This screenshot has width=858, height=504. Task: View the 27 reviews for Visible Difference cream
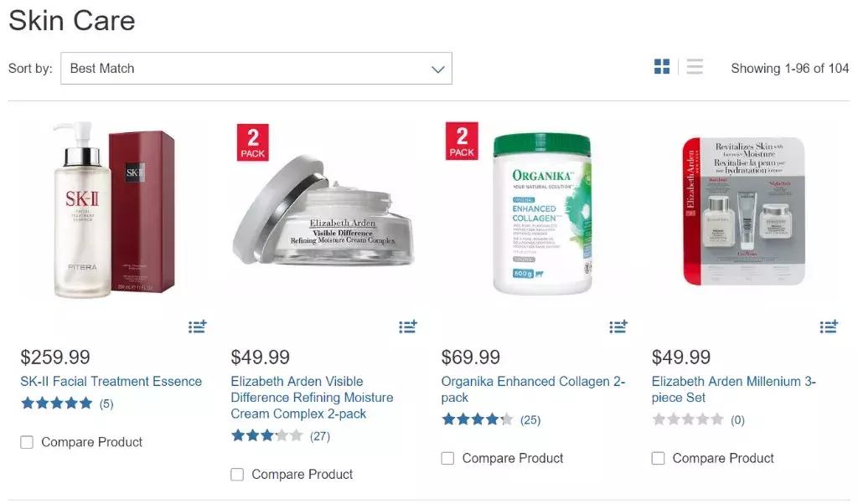pos(320,436)
